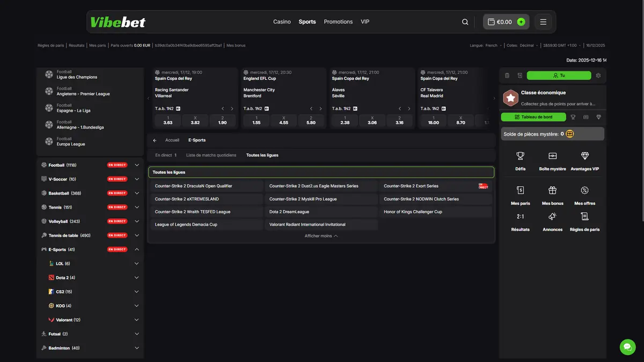Click the small mystery box icon in tab row
The image size is (644, 362).
586,117
